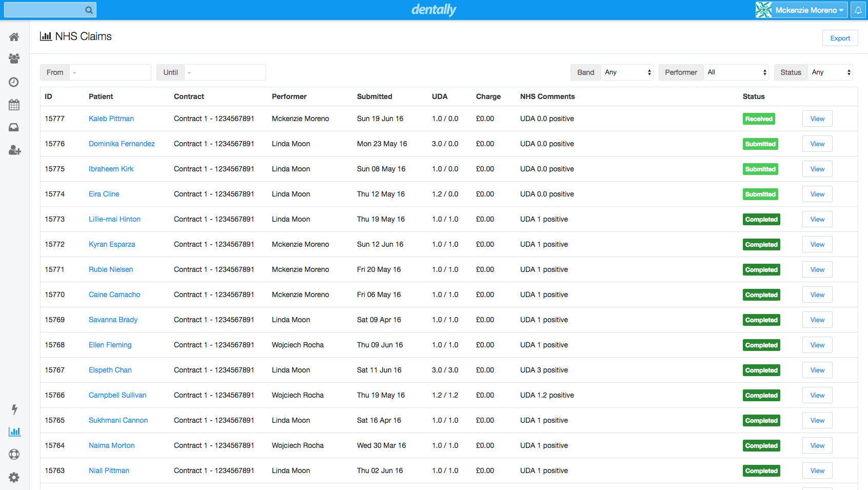Open the calendar icon in sidebar
This screenshot has width=868, height=490.
click(14, 105)
